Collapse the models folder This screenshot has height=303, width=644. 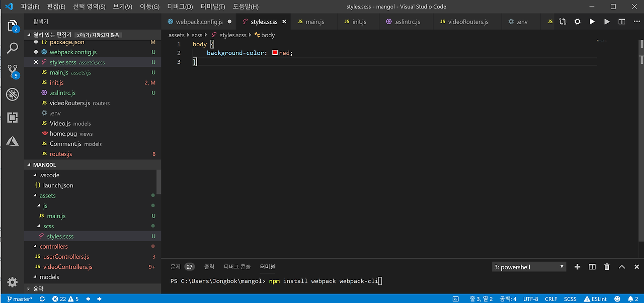click(x=35, y=277)
